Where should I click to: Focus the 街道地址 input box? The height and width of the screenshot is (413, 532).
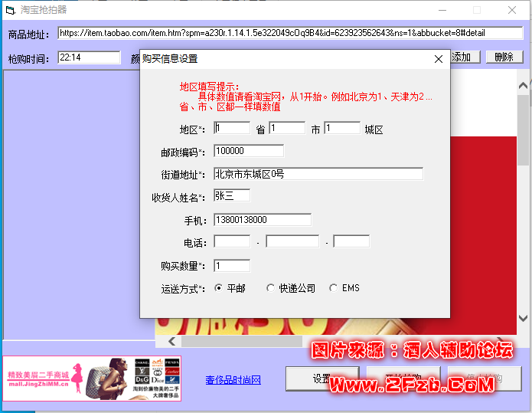point(318,174)
